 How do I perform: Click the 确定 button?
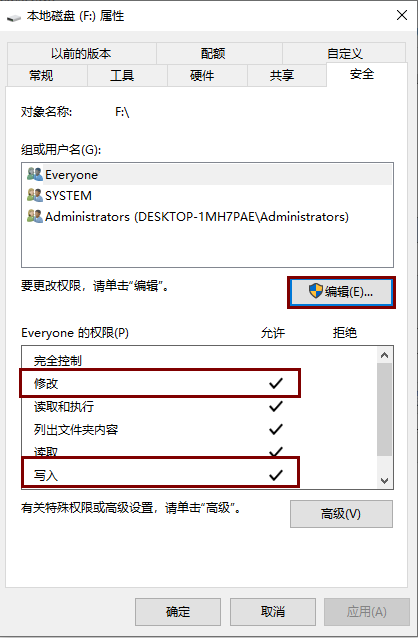point(178,612)
